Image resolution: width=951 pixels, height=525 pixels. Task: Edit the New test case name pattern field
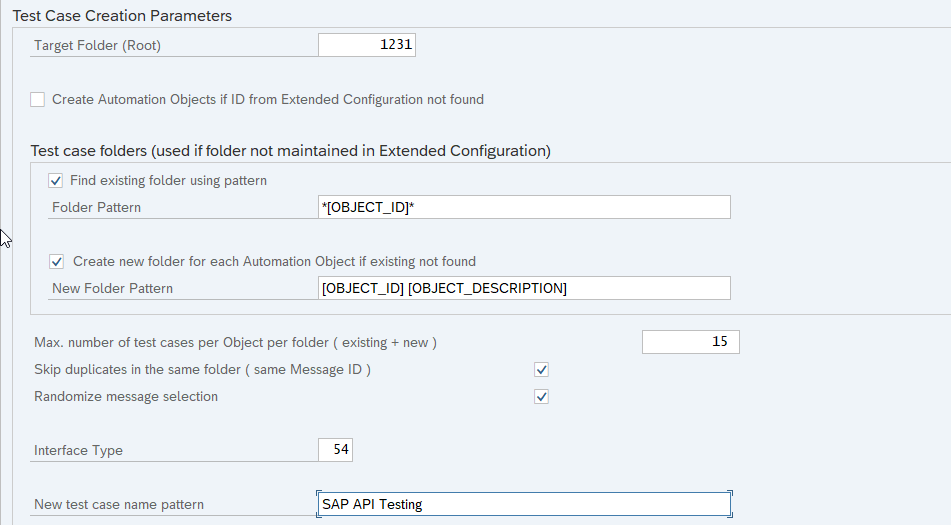523,504
